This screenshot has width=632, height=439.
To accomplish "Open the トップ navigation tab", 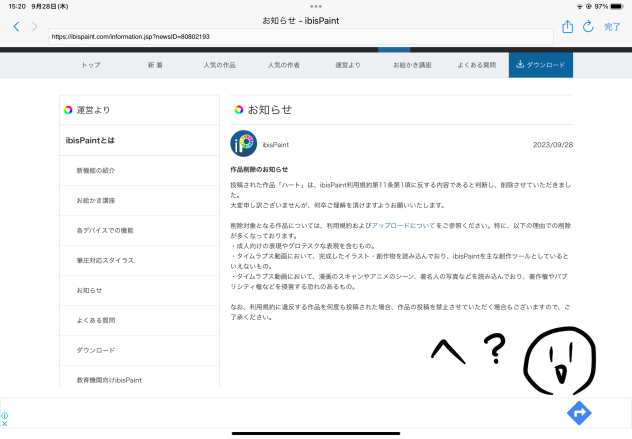I will click(91, 65).
